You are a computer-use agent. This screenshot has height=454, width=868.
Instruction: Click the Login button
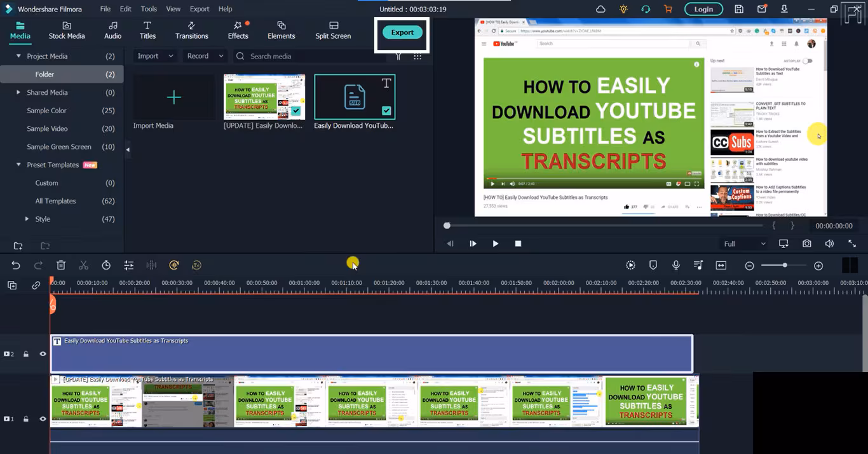tap(703, 9)
